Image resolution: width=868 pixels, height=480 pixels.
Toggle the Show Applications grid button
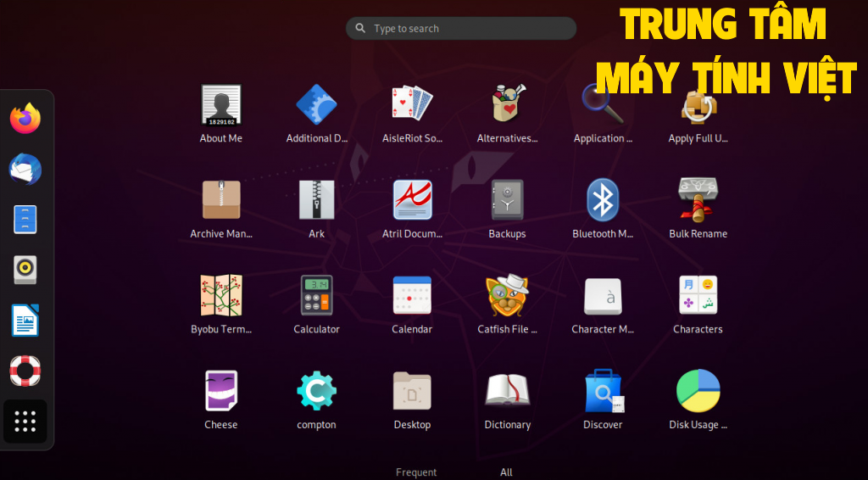coord(25,421)
